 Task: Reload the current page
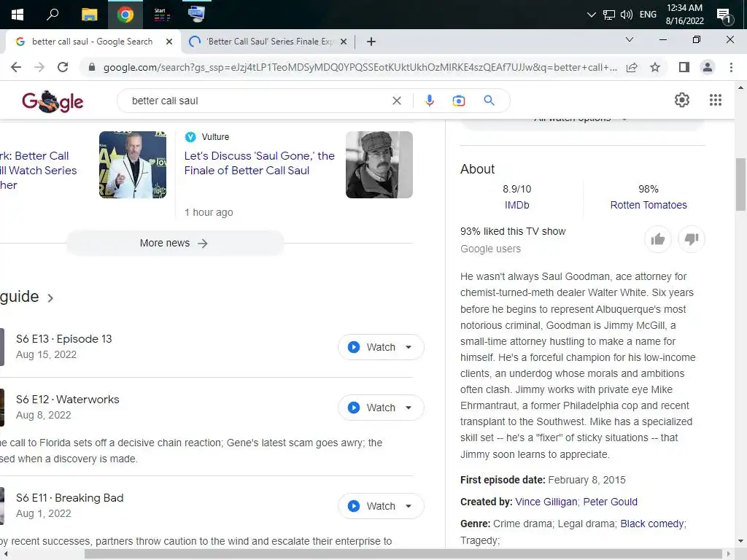63,67
